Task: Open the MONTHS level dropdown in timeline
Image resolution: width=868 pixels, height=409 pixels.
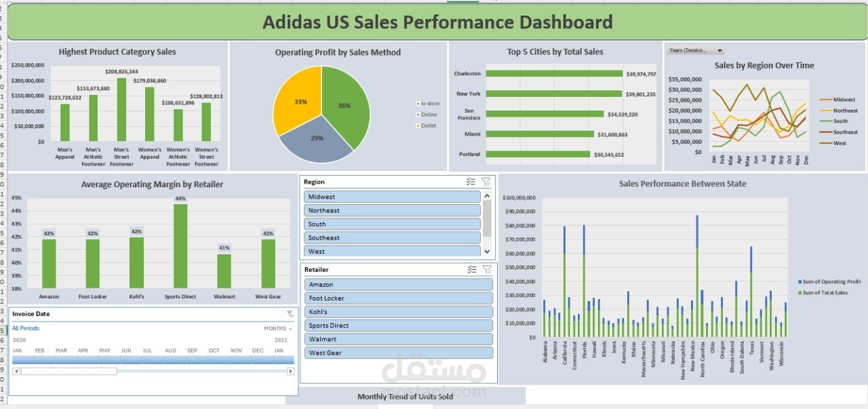Action: pyautogui.click(x=278, y=328)
